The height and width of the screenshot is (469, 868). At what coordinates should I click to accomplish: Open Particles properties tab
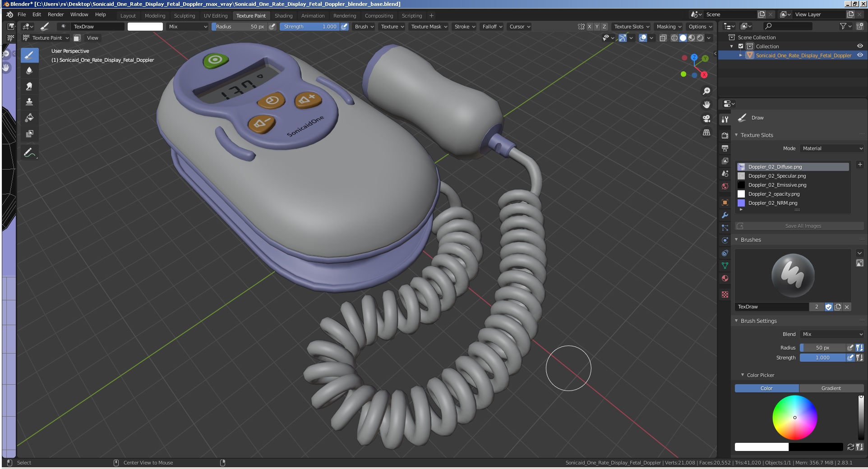click(725, 228)
